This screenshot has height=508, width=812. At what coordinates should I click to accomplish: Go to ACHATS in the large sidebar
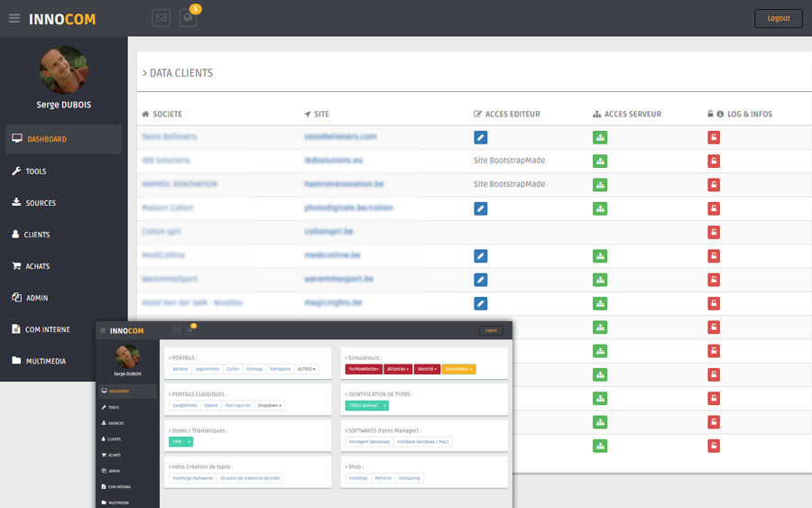pos(37,266)
